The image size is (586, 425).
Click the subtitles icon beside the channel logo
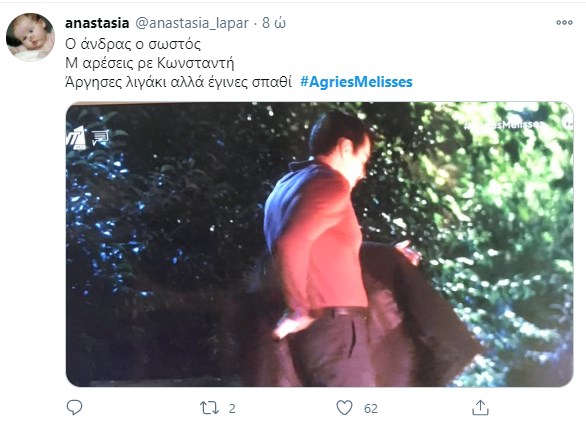[x=101, y=137]
